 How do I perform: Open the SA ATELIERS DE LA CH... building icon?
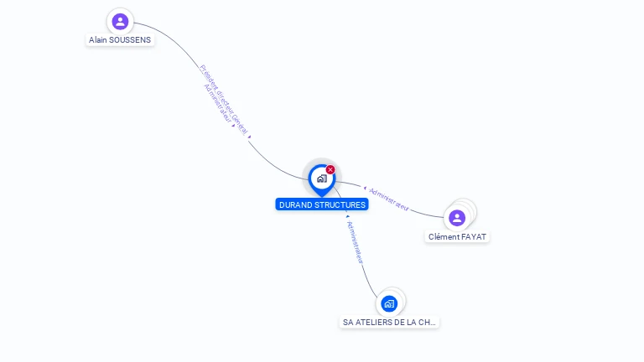pyautogui.click(x=389, y=303)
